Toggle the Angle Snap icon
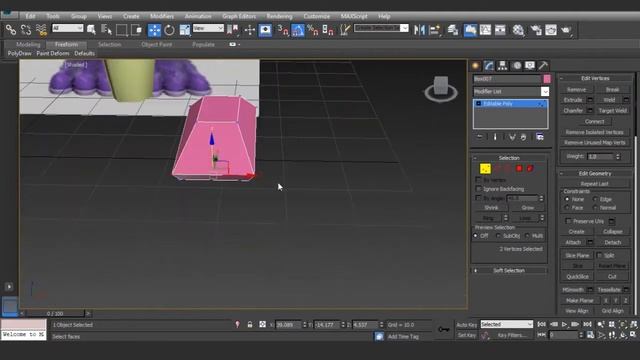This screenshot has height=360, width=640. (298, 30)
